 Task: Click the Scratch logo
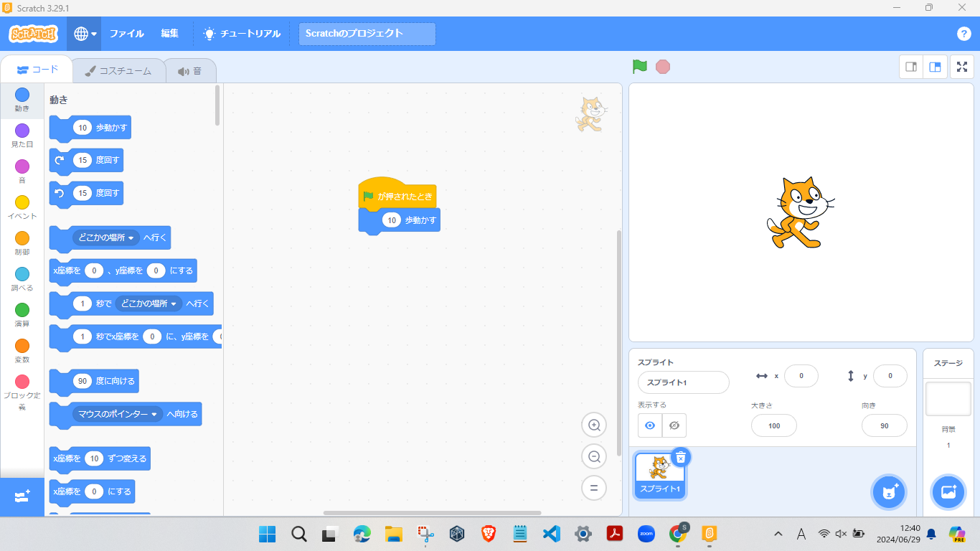tap(33, 34)
